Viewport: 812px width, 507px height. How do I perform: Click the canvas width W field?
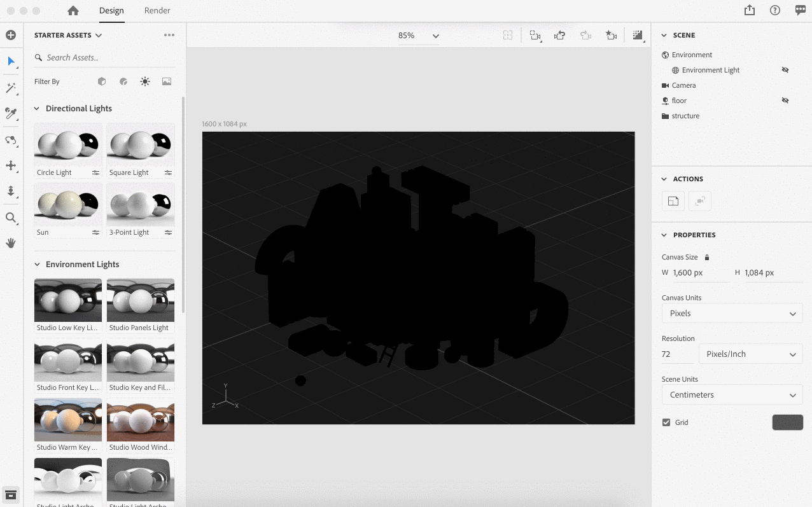701,273
